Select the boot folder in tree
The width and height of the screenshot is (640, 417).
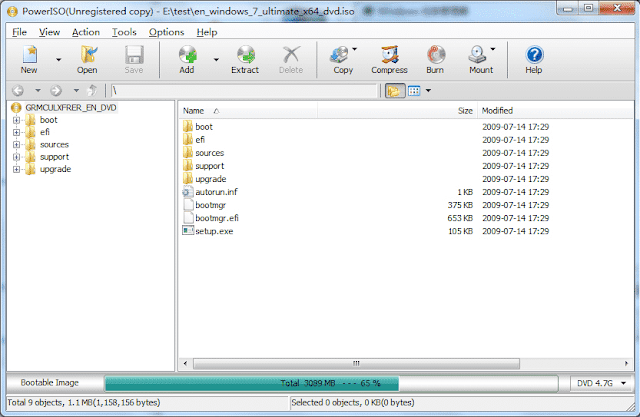[48, 120]
